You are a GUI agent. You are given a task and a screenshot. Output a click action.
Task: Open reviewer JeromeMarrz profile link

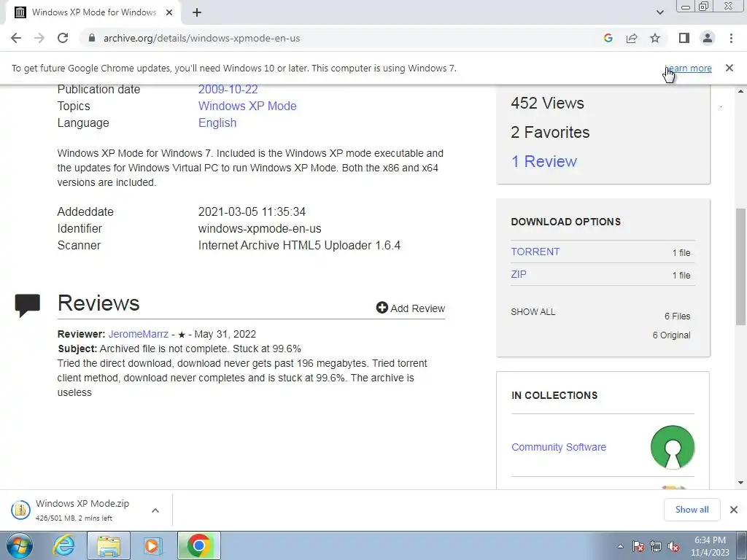point(138,334)
